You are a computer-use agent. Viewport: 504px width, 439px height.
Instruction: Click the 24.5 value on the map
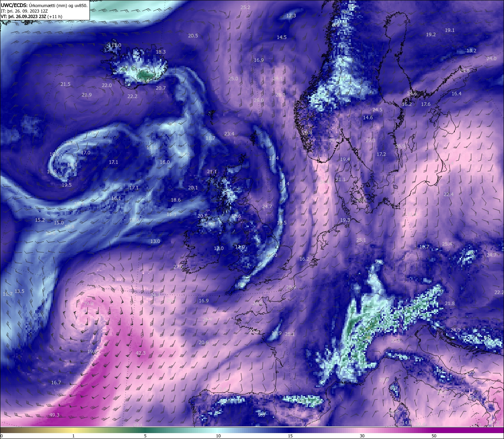[377, 110]
